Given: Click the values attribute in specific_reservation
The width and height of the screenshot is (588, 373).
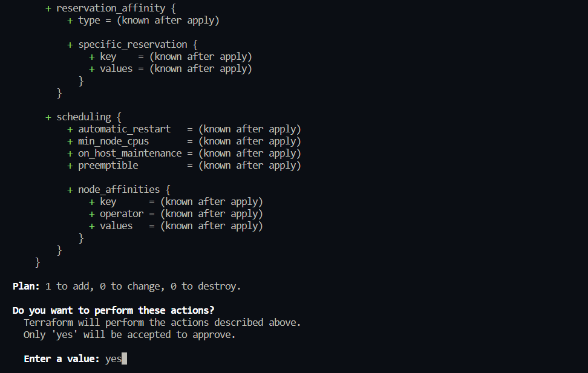Looking at the screenshot, I should click(x=116, y=68).
